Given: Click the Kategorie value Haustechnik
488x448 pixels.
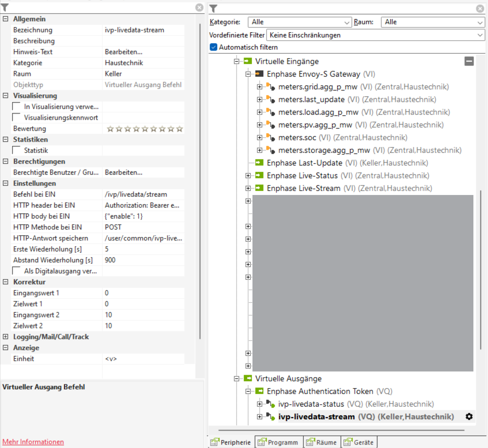Looking at the screenshot, I should tap(143, 63).
